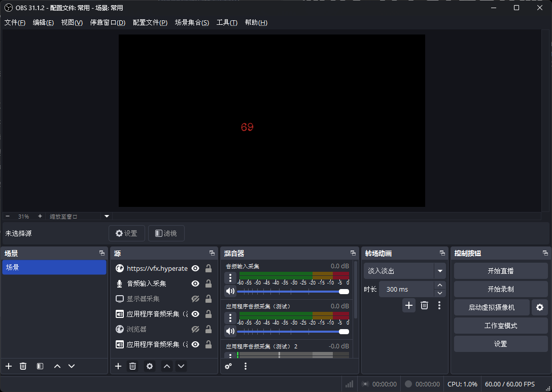Open the 工具(T) menu
This screenshot has width=552, height=392.
point(226,23)
